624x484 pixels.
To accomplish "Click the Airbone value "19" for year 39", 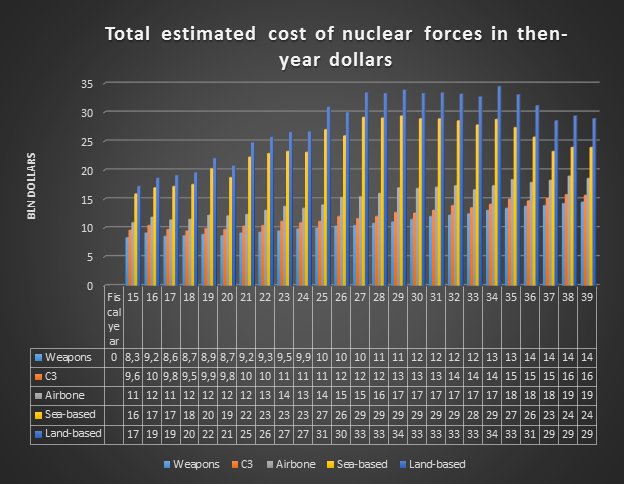I will pos(587,396).
